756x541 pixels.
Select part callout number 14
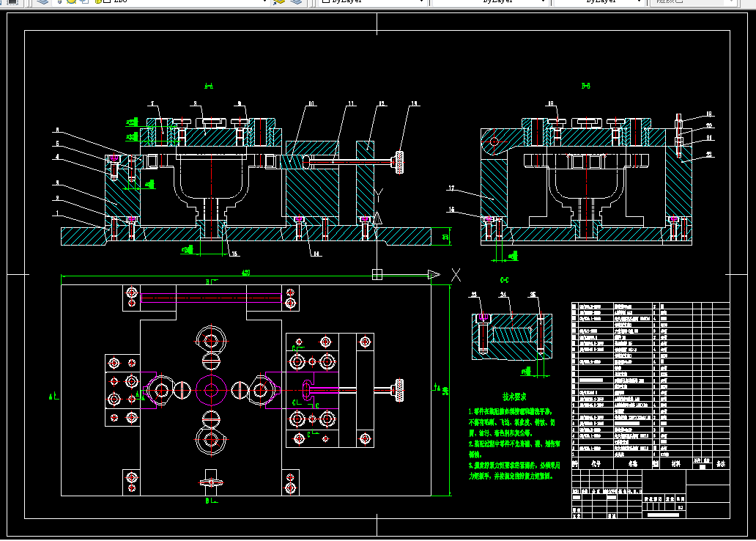316,254
